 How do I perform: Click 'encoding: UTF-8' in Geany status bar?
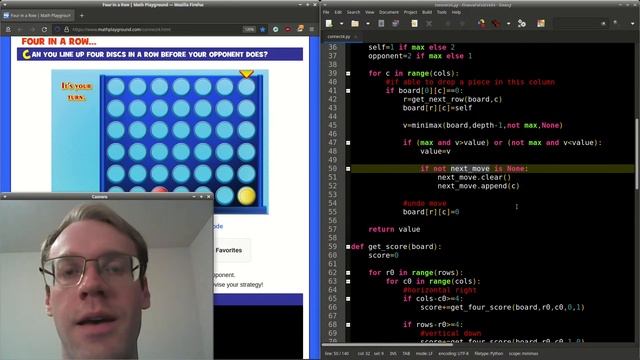[x=453, y=353]
